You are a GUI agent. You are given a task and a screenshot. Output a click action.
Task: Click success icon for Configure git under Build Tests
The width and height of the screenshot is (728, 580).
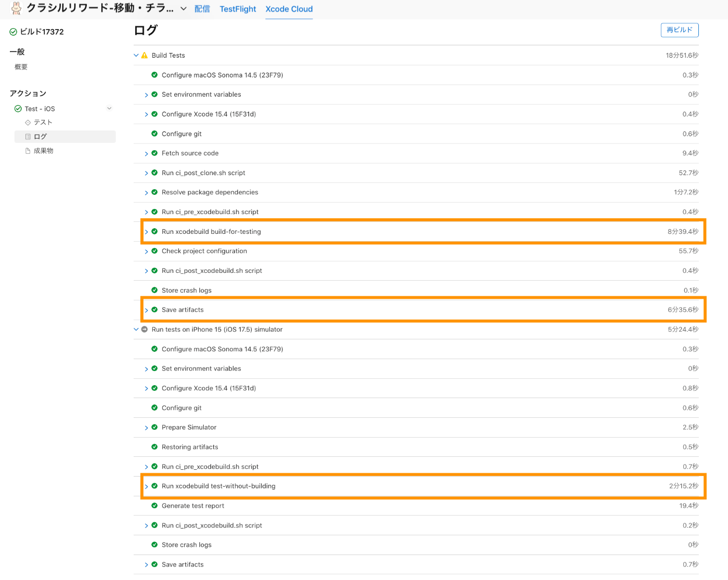point(154,134)
